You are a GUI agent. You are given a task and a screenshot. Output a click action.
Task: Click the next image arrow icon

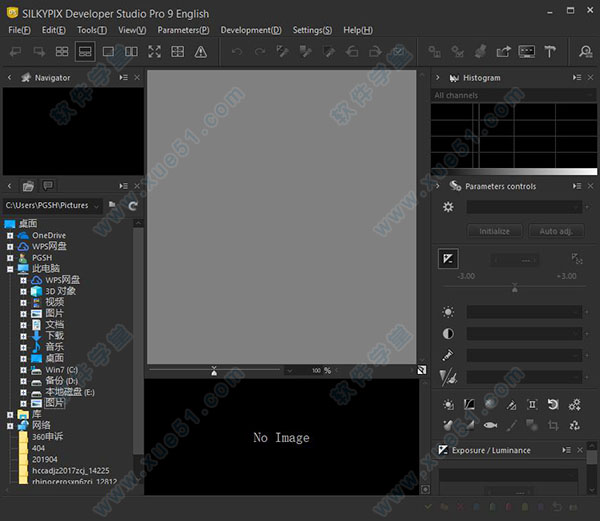(39, 52)
